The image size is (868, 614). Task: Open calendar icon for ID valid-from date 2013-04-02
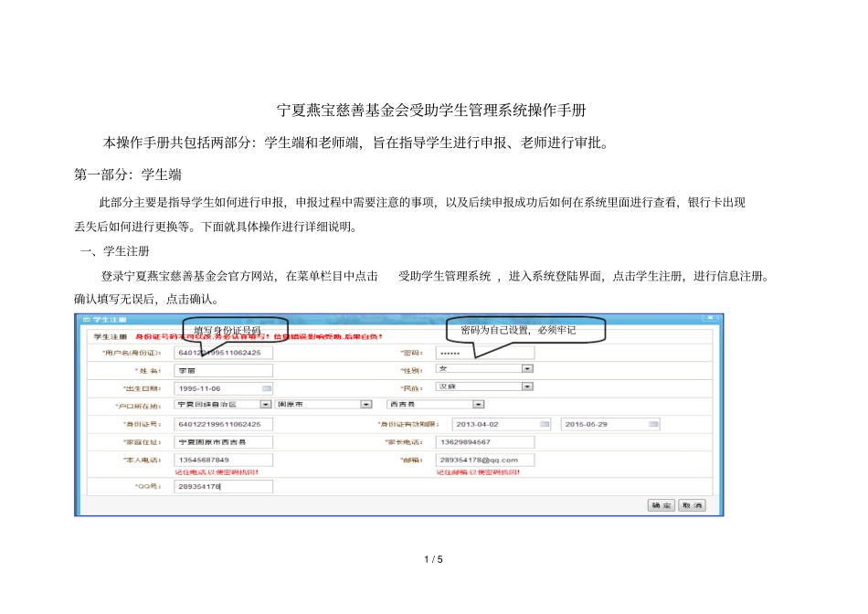tap(545, 424)
